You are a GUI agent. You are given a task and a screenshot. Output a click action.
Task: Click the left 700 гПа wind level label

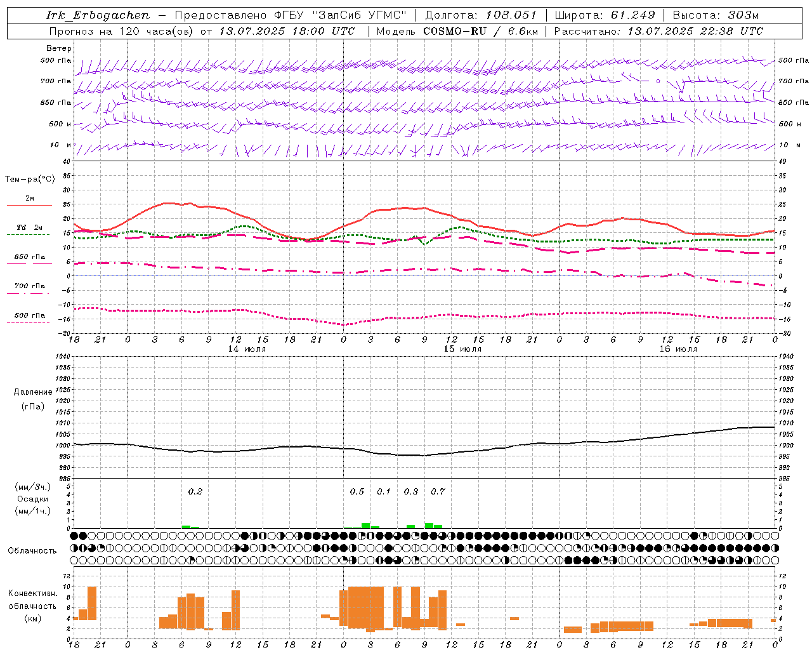point(56,81)
